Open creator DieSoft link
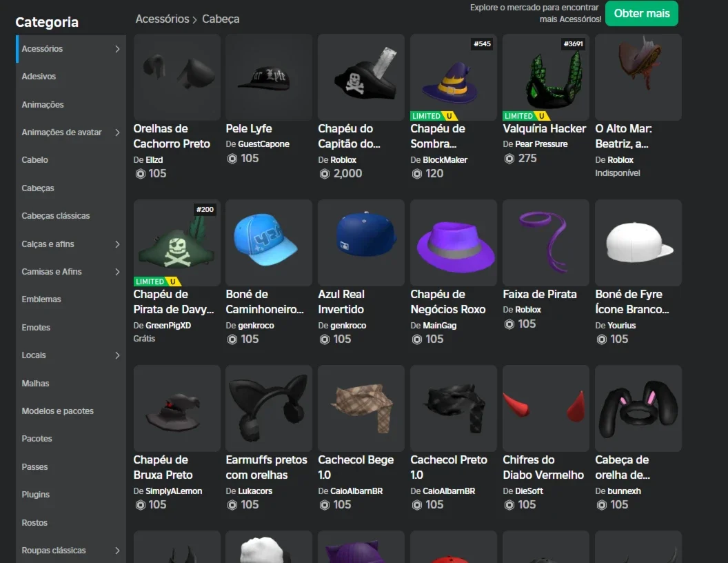The width and height of the screenshot is (728, 563). [529, 491]
